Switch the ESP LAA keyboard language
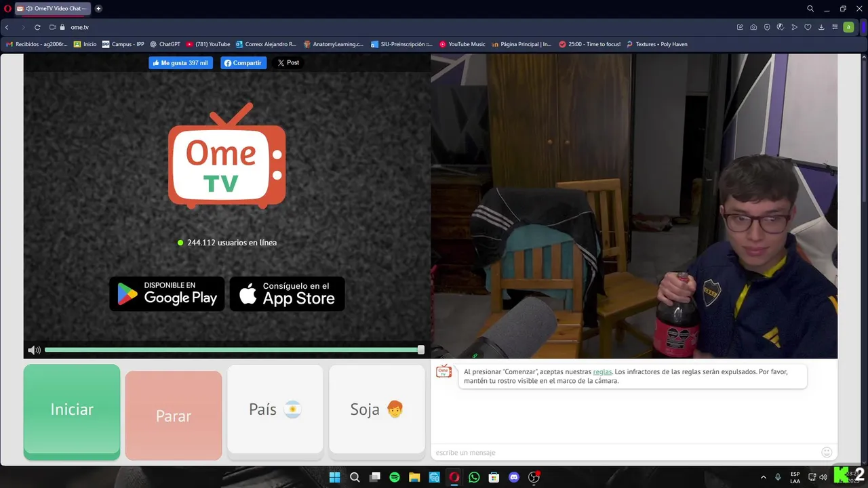The image size is (868, 488). coord(795,477)
